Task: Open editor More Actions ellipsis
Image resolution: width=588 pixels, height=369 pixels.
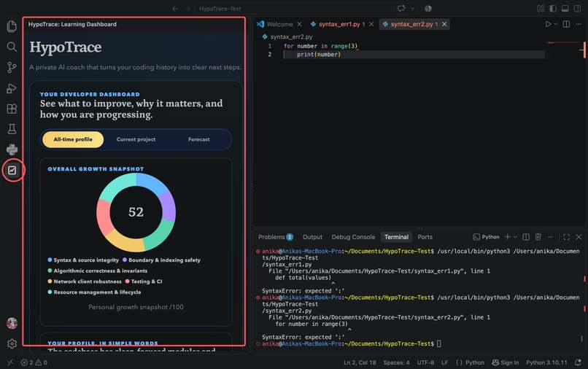Action: 579,24
